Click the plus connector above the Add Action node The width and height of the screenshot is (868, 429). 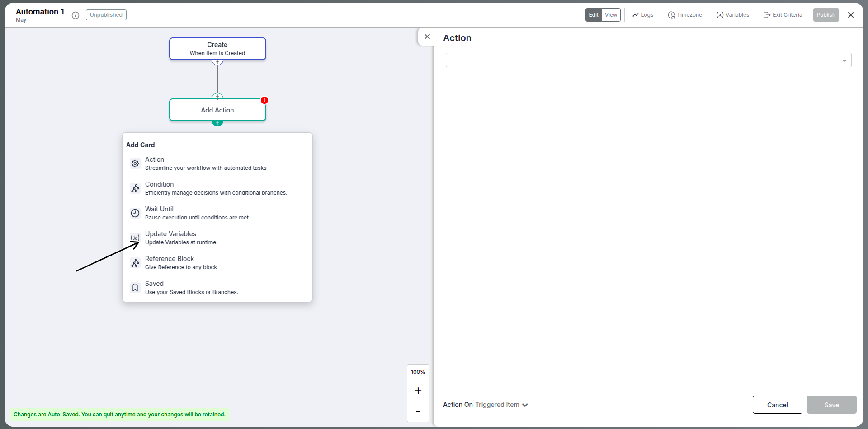coord(217,96)
